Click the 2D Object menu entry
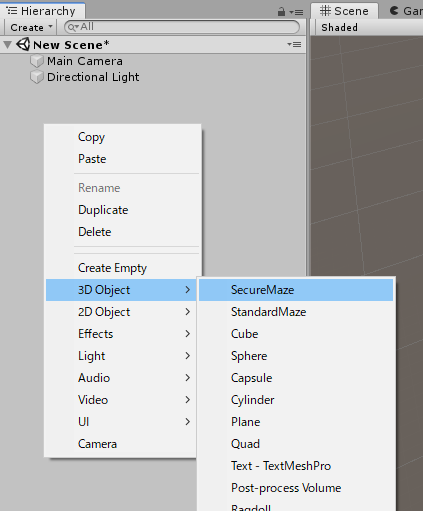 pos(121,312)
